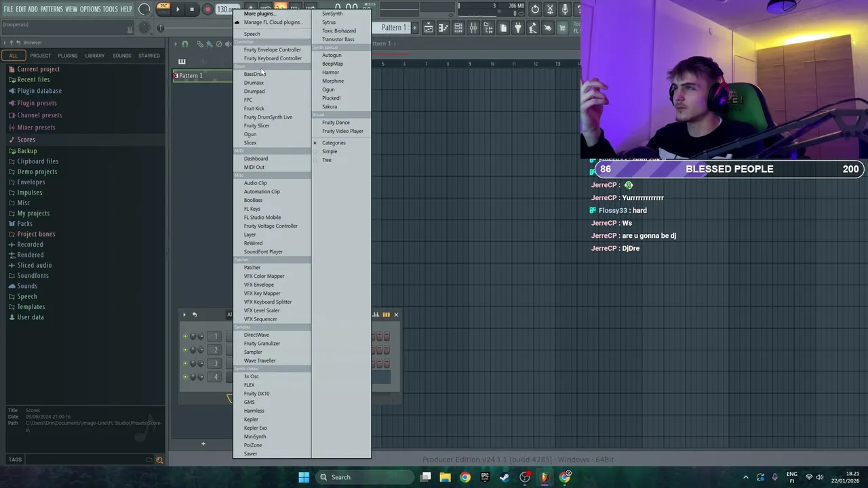Choose Manage FL Cloud plugins...
This screenshot has height=488, width=868.
(273, 22)
